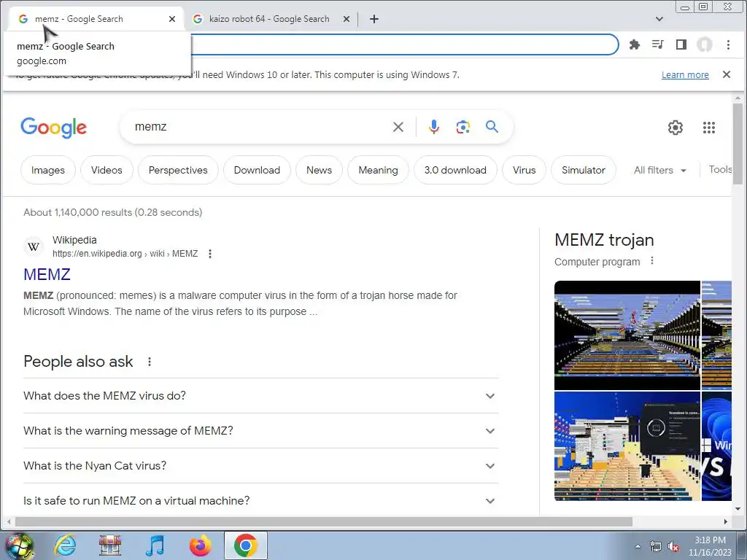This screenshot has width=747, height=560.
Task: Open the Tools button
Action: tap(720, 169)
